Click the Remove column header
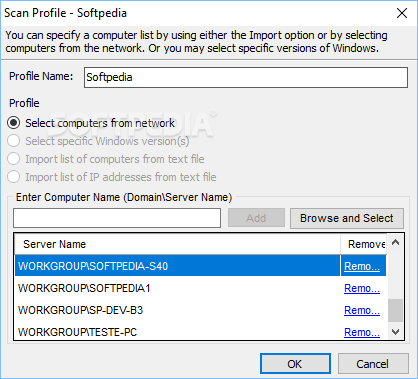Viewport: 418px width, 379px height. point(363,244)
